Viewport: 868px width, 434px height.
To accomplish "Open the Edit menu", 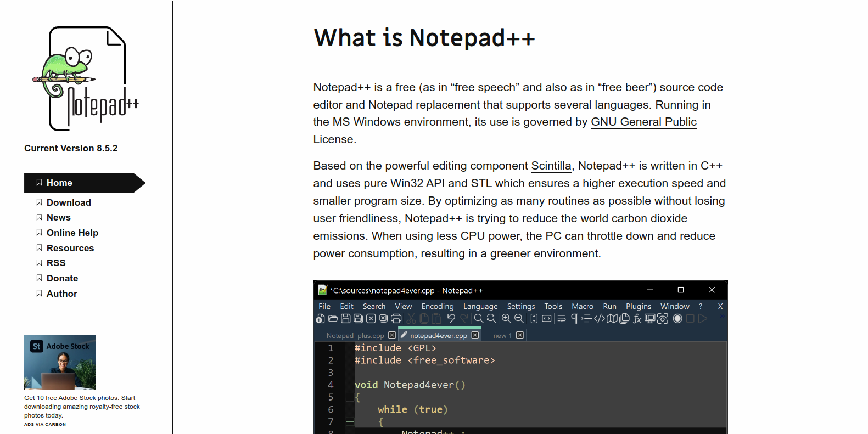I will 346,306.
